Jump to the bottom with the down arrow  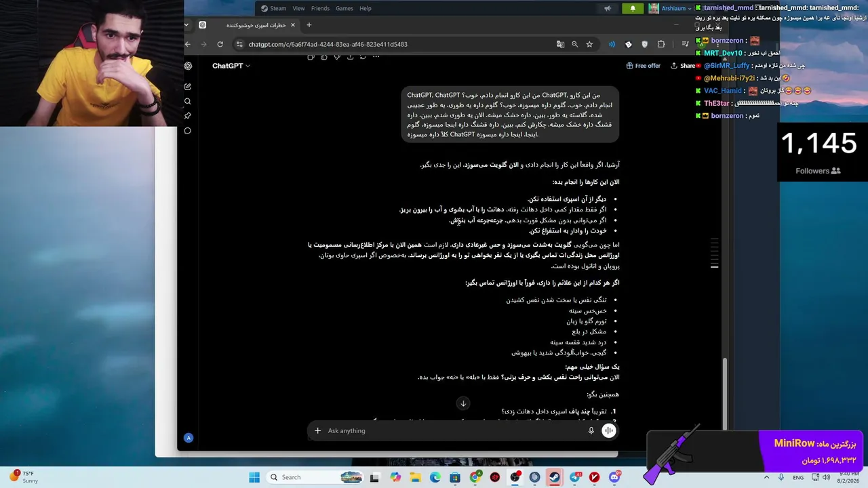[x=463, y=403]
